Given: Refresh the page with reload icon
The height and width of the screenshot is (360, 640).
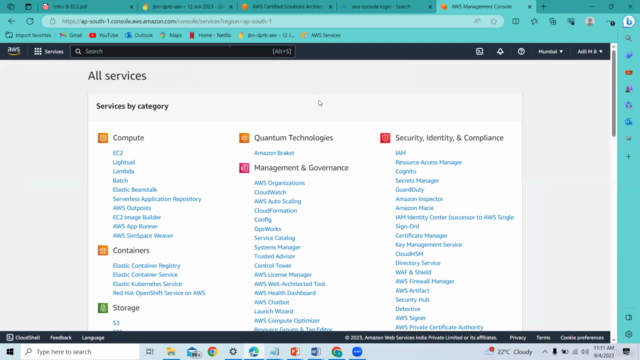Looking at the screenshot, I should pos(30,21).
